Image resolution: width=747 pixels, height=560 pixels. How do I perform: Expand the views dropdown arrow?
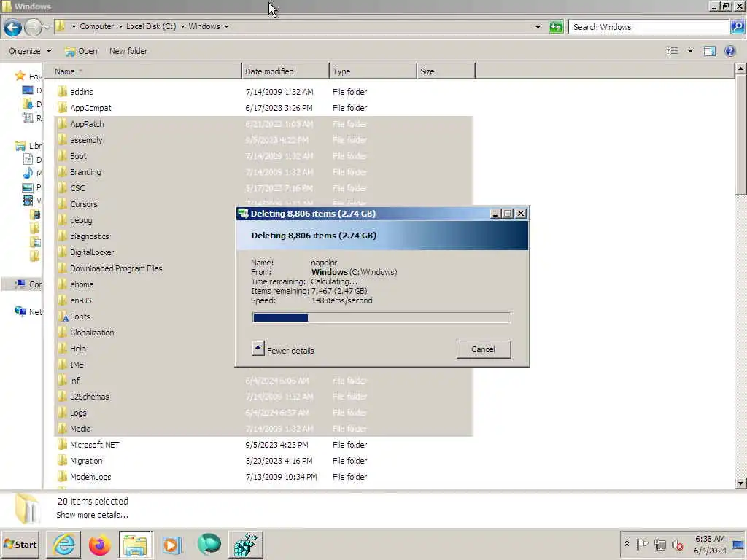click(690, 51)
